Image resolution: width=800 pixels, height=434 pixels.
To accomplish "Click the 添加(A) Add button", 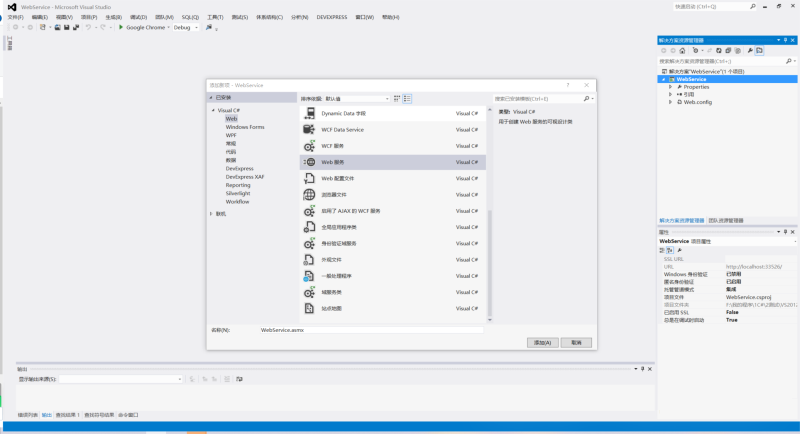I will [x=542, y=343].
